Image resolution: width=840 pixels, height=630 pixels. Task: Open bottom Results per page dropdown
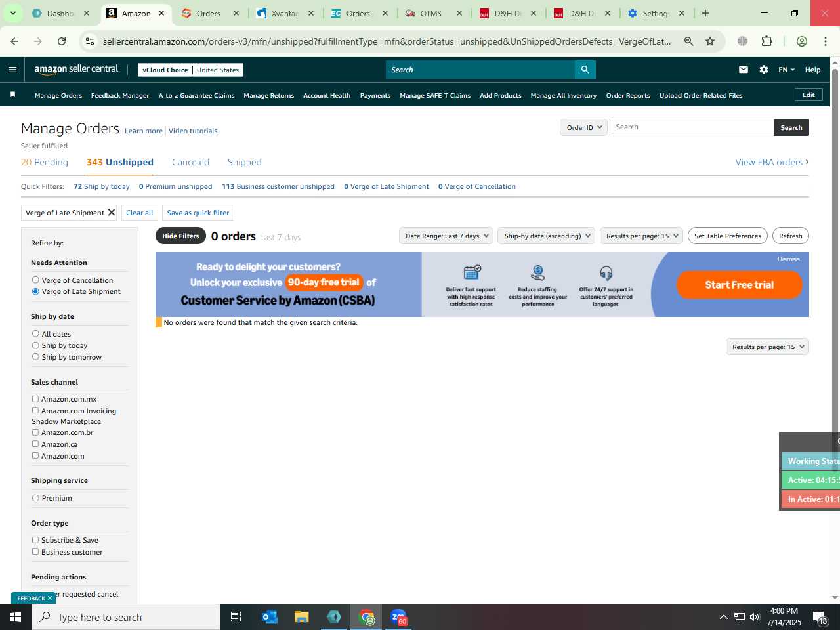(767, 346)
